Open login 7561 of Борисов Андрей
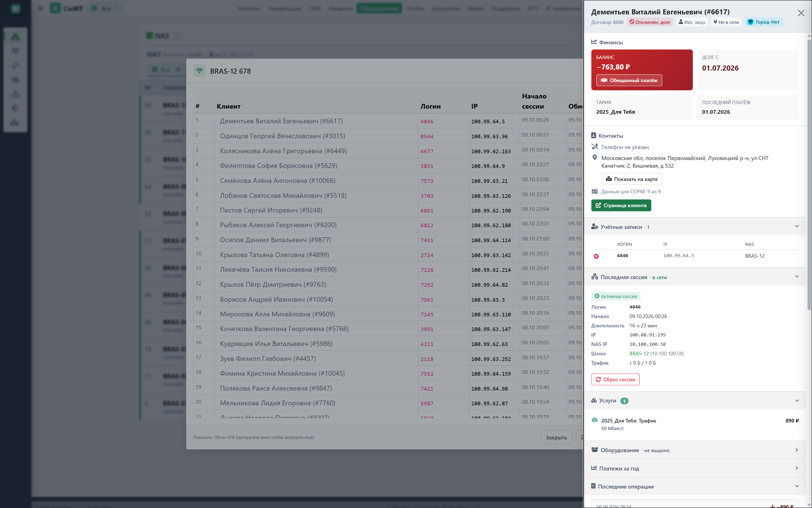The height and width of the screenshot is (508, 812). pyautogui.click(x=427, y=300)
